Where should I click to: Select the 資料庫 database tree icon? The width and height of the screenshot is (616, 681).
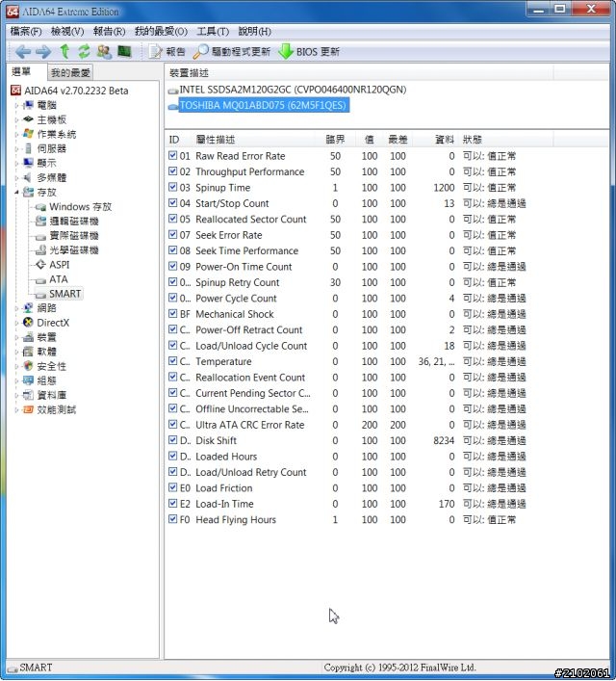pos(28,395)
